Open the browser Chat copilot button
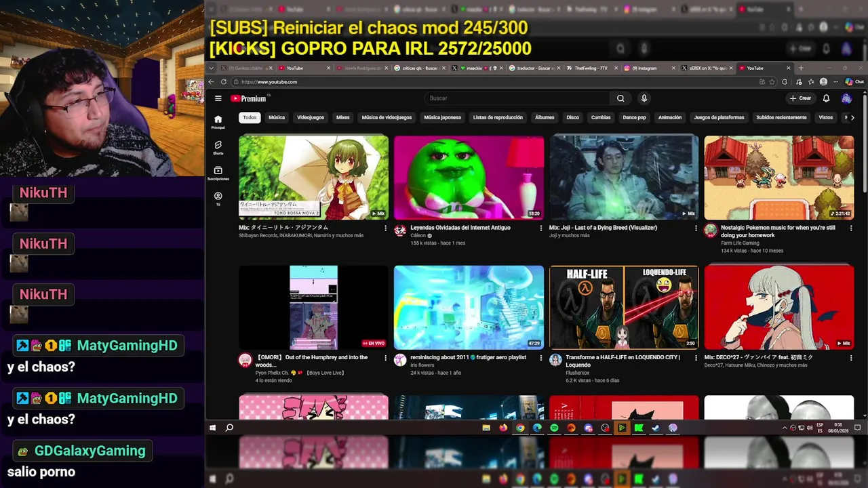 (x=854, y=81)
